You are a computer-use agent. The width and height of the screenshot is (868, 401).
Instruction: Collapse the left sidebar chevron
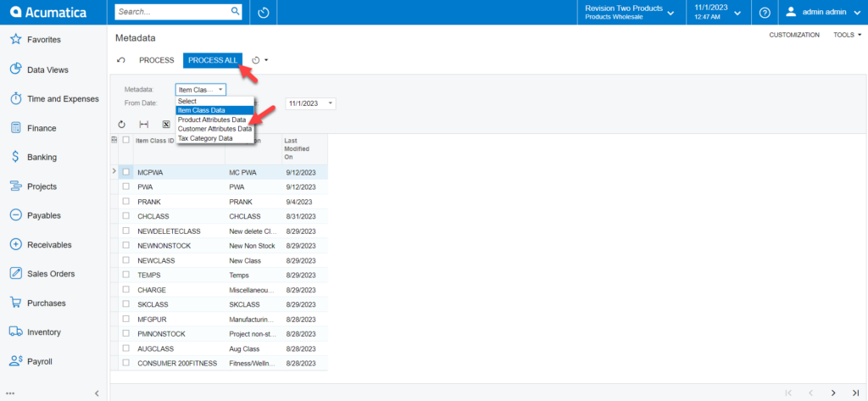tap(97, 393)
